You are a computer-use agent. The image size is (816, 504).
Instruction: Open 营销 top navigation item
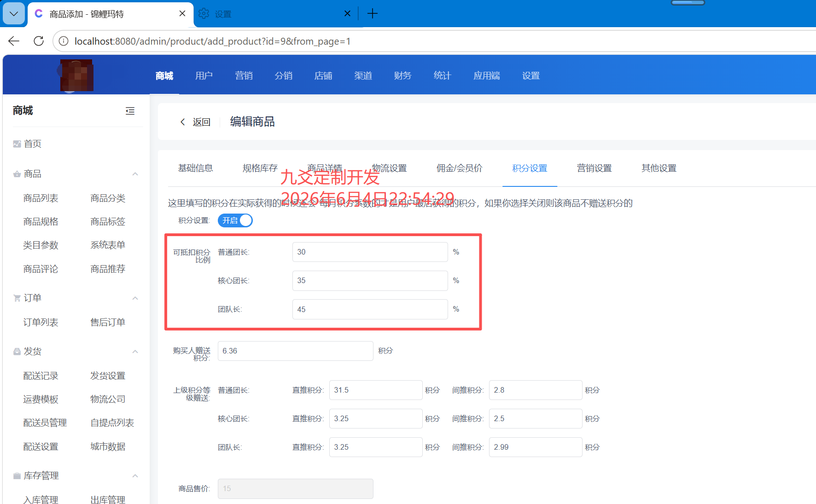[244, 75]
